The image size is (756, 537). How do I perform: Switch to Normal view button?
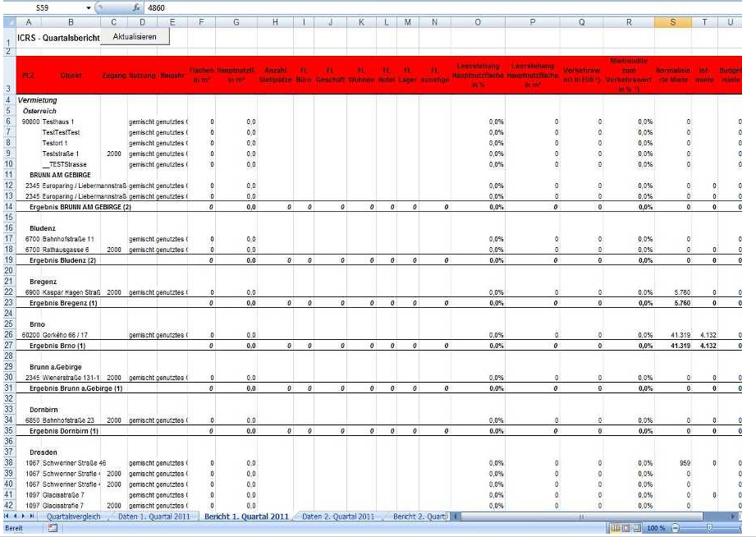616,528
